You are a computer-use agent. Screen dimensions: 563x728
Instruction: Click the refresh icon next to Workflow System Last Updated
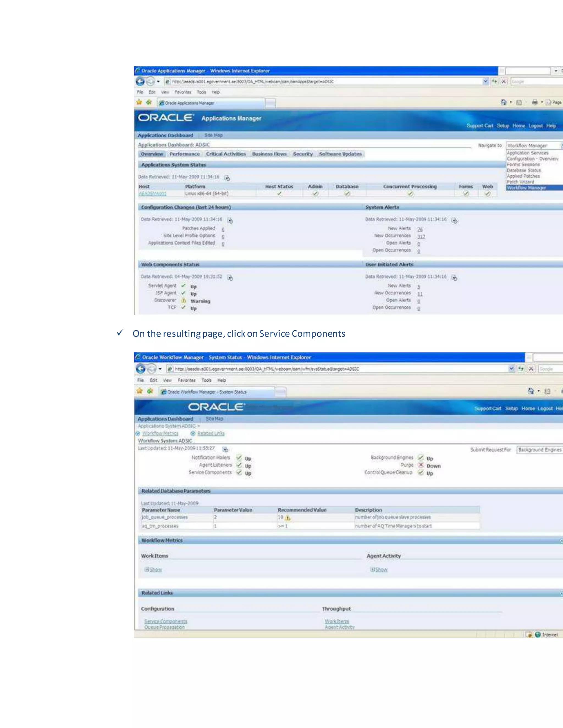point(225,449)
